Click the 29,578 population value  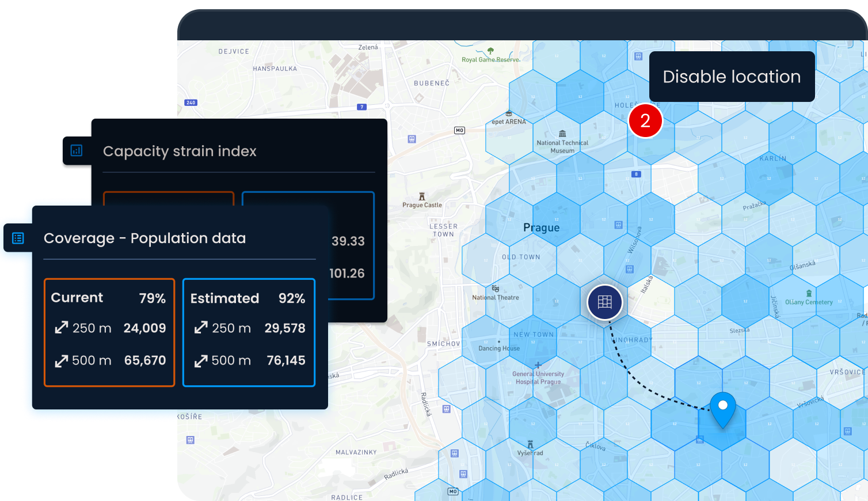[285, 328]
